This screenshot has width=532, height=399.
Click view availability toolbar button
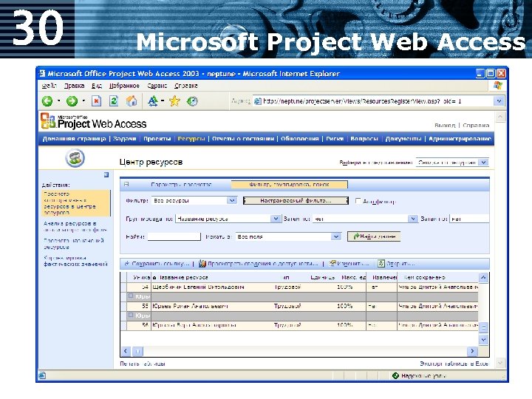258,264
